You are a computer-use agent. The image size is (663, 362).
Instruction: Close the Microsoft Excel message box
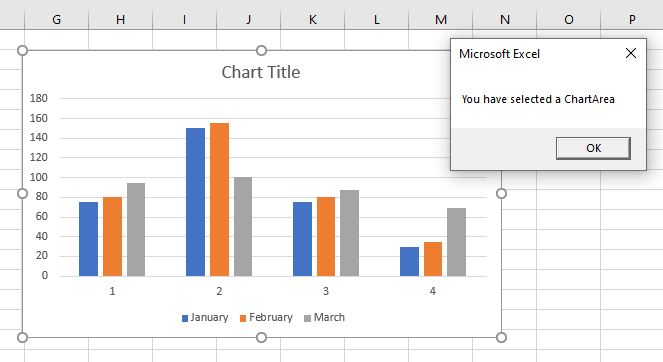tap(631, 53)
